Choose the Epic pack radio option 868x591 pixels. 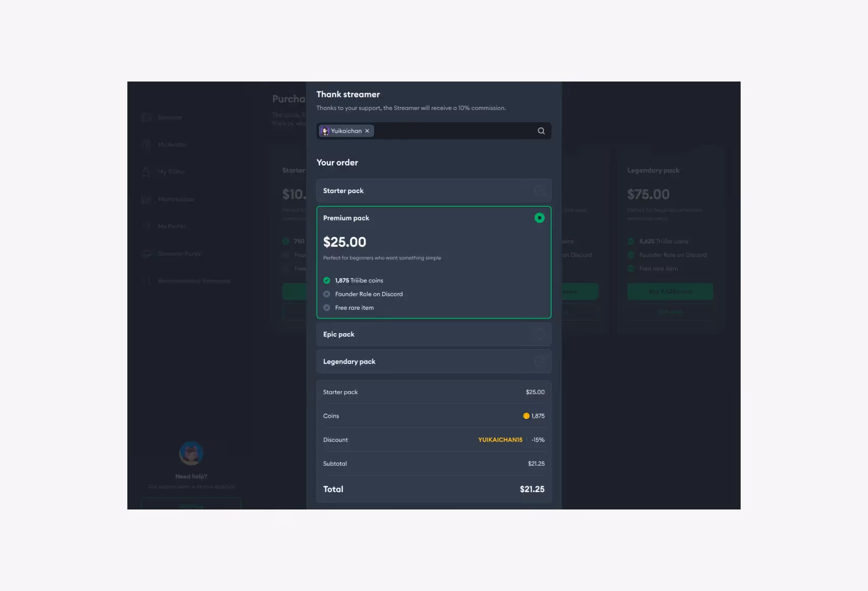pyautogui.click(x=539, y=334)
